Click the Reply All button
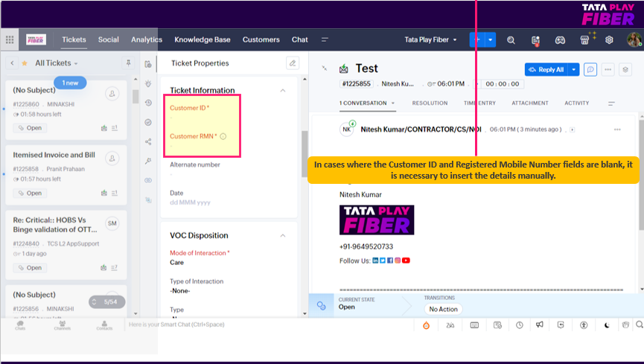The width and height of the screenshot is (644, 364). click(x=546, y=69)
